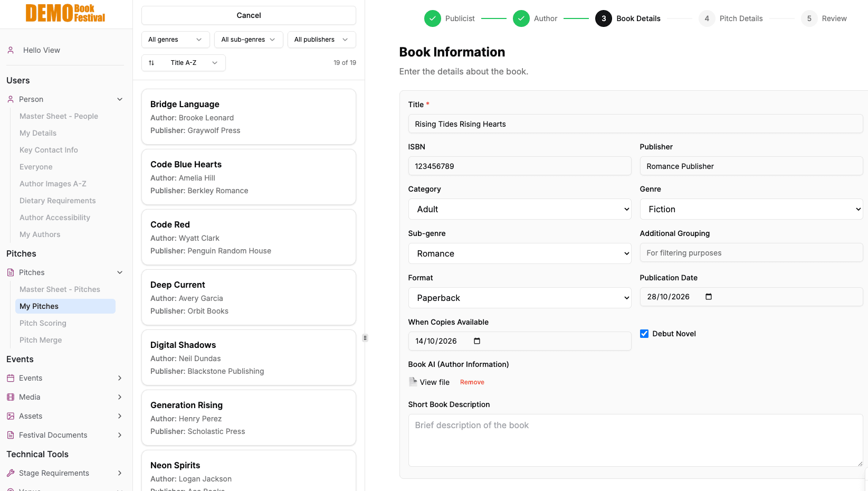
Task: Click the Festival Documents icon
Action: point(9,435)
